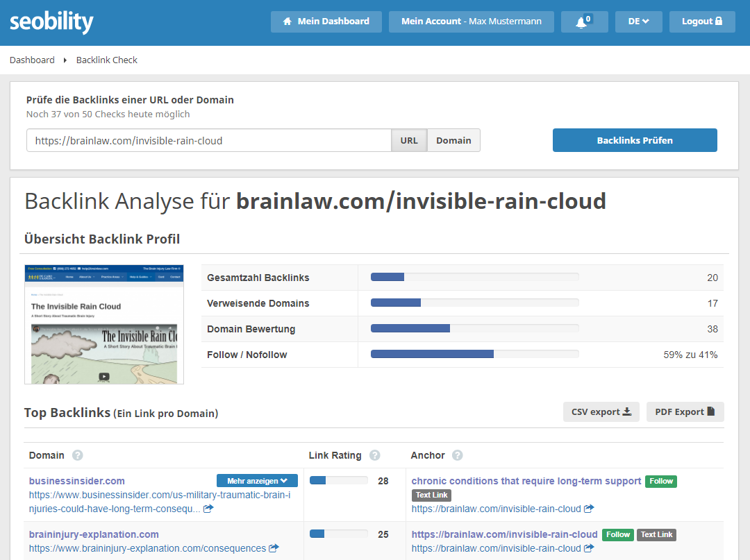The height and width of the screenshot is (560, 750).
Task: Click external icon after braininjury target URL
Action: [589, 548]
